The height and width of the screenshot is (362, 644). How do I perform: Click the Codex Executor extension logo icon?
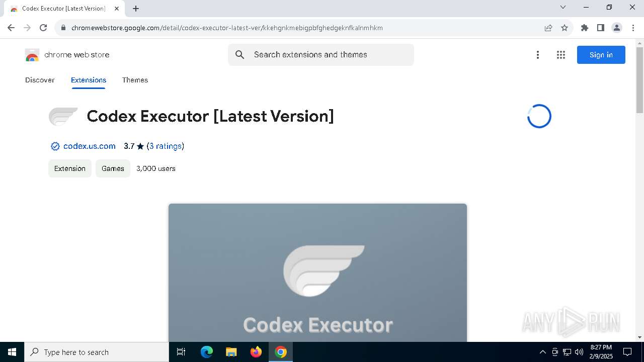(x=63, y=116)
